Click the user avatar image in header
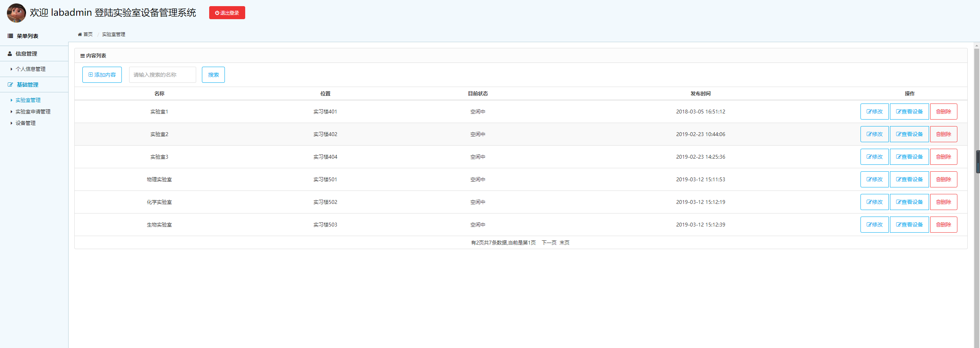980x348 pixels. point(16,13)
